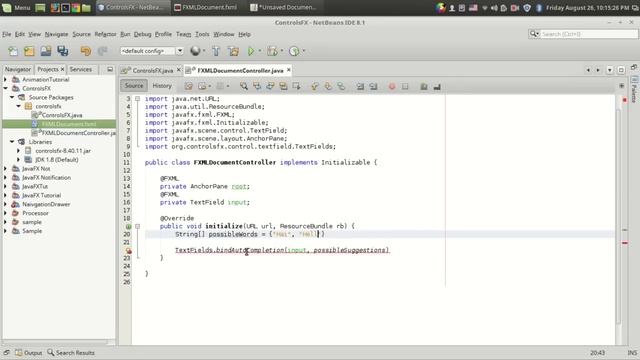Shift line left icon in editor toolbar
The width and height of the screenshot is (640, 360).
[360, 86]
